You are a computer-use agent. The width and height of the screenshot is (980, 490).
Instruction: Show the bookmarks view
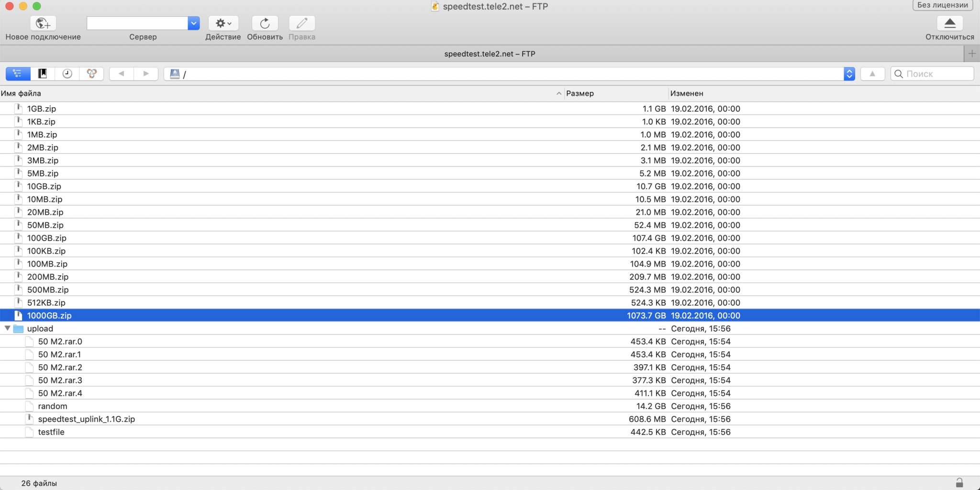tap(43, 74)
